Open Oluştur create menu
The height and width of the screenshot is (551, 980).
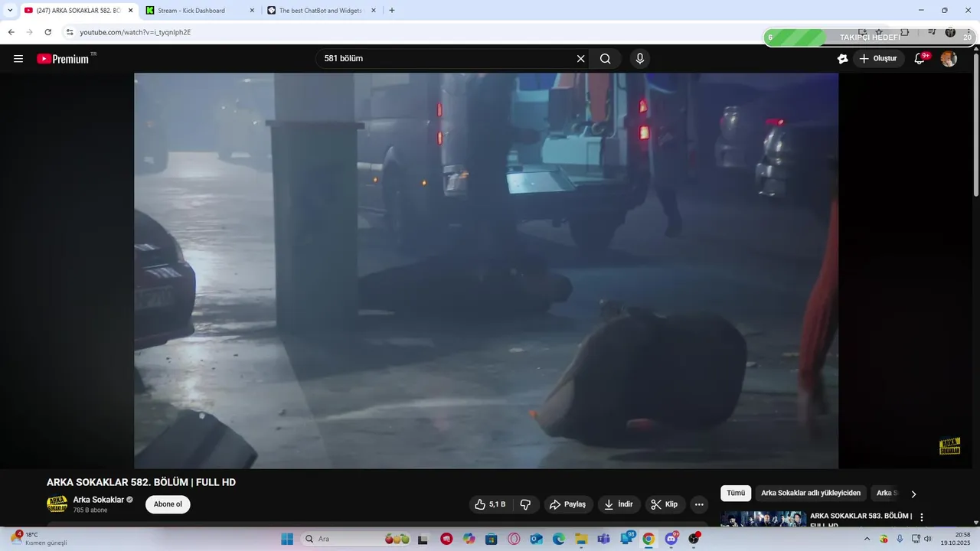[878, 59]
